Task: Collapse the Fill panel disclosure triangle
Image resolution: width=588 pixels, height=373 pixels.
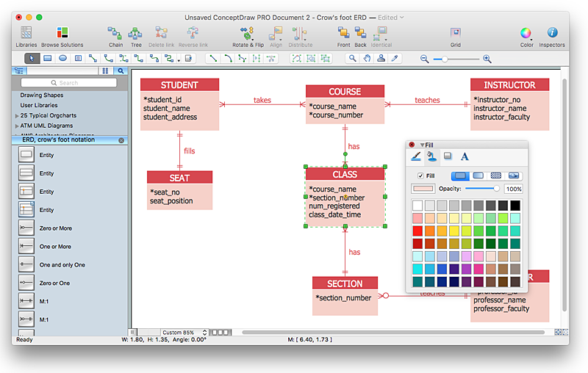Action: (x=422, y=145)
